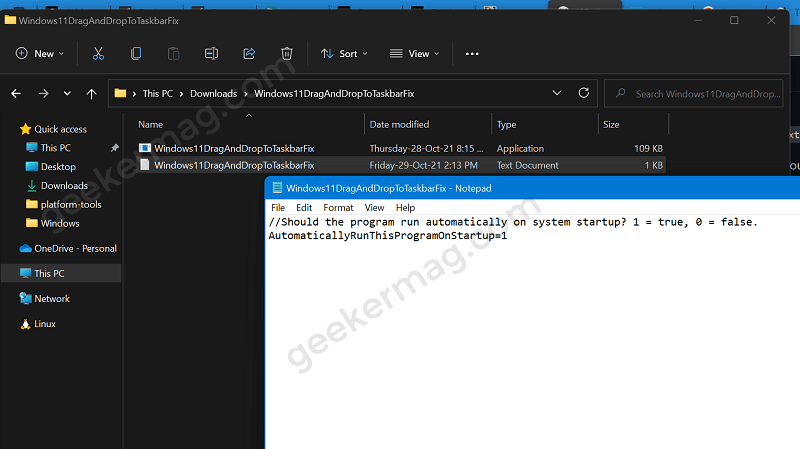Click Friday-29-Oct-21 2:13 PM date cell
Viewport: 800px width, 449px height.
pyautogui.click(x=423, y=165)
